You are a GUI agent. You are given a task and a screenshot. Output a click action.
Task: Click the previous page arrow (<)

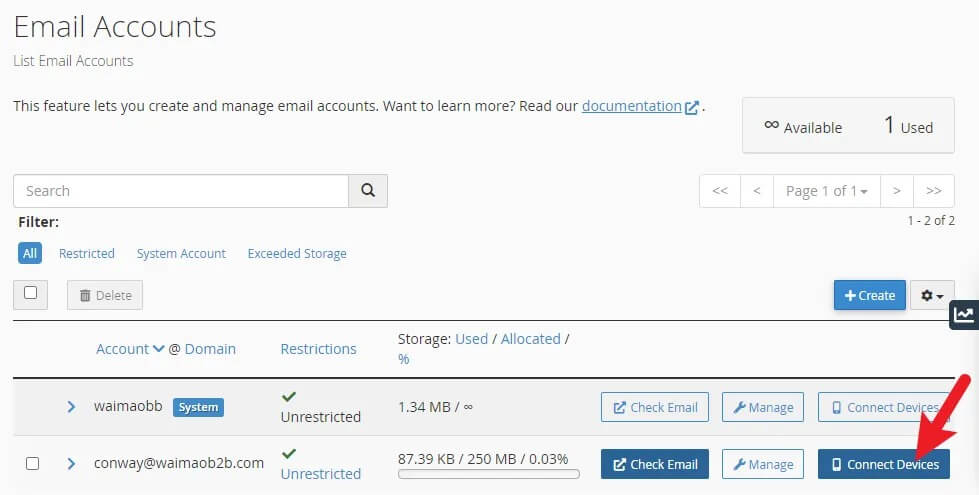(757, 191)
